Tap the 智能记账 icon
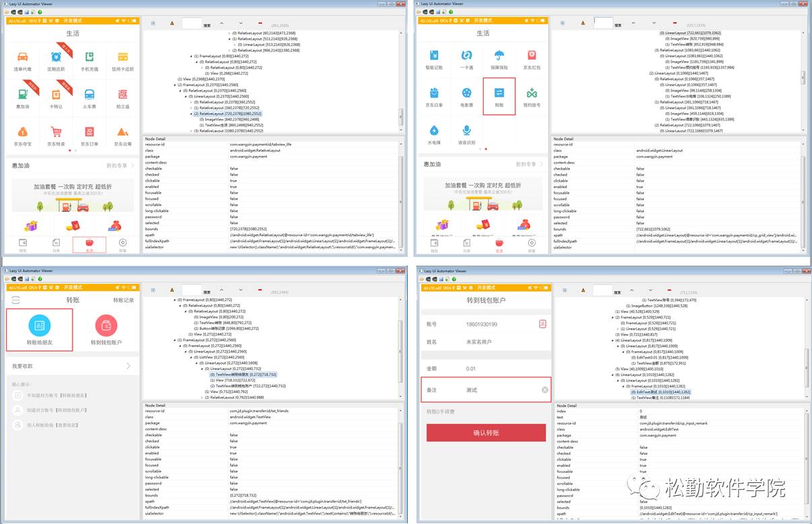 tap(434, 55)
